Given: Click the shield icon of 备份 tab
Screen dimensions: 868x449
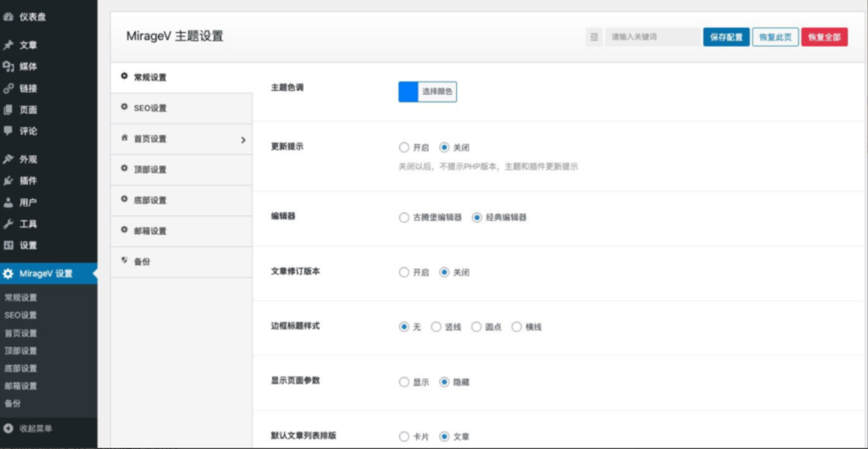Looking at the screenshot, I should coord(124,261).
